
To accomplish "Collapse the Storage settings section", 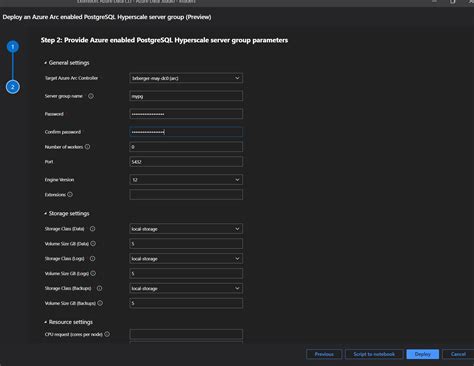I will coord(67,213).
